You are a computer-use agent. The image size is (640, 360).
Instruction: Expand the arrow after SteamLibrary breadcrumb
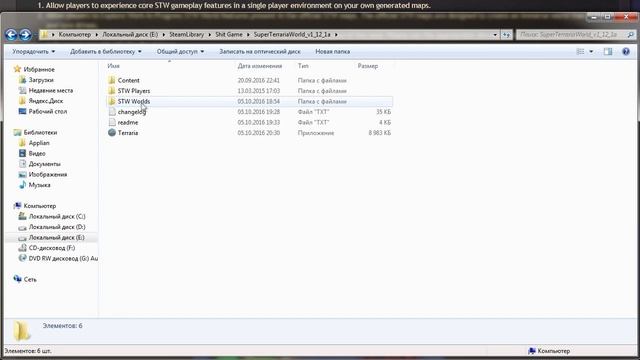[x=210, y=35]
